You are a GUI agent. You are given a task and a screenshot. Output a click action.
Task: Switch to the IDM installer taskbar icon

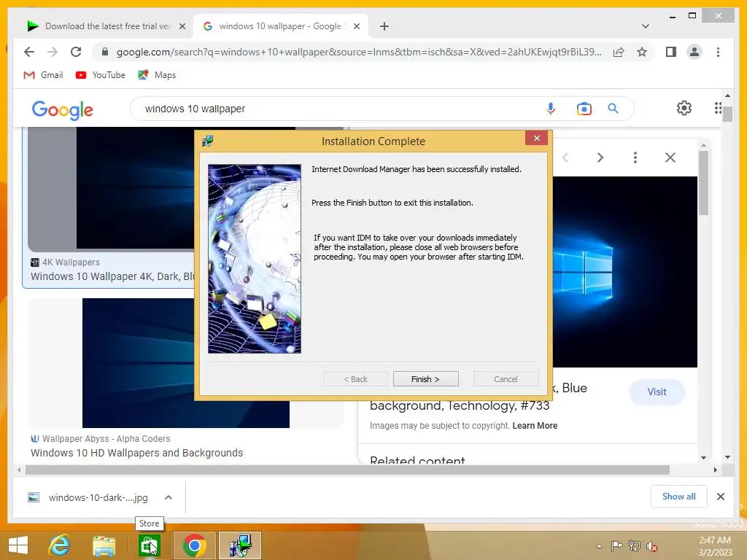click(x=240, y=545)
